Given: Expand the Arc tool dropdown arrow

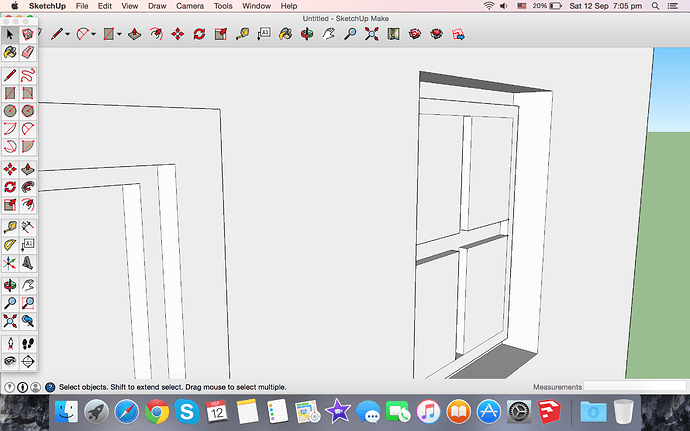Looking at the screenshot, I should [x=93, y=34].
